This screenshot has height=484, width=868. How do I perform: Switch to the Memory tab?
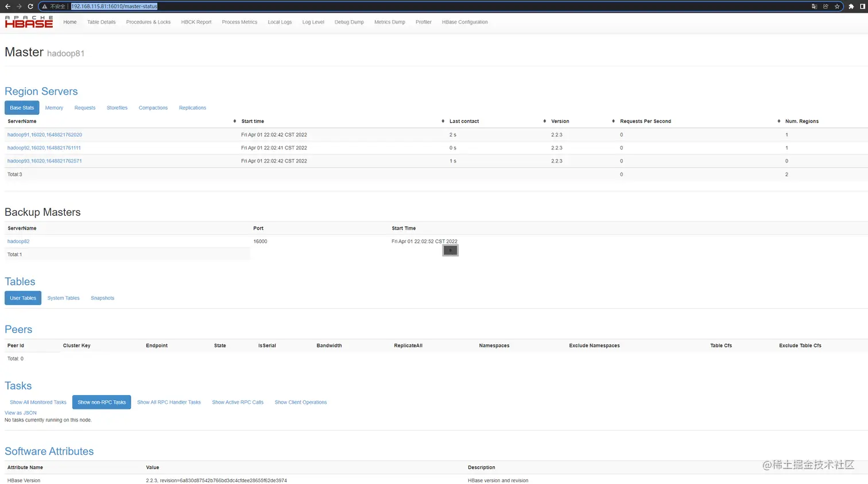pos(54,108)
